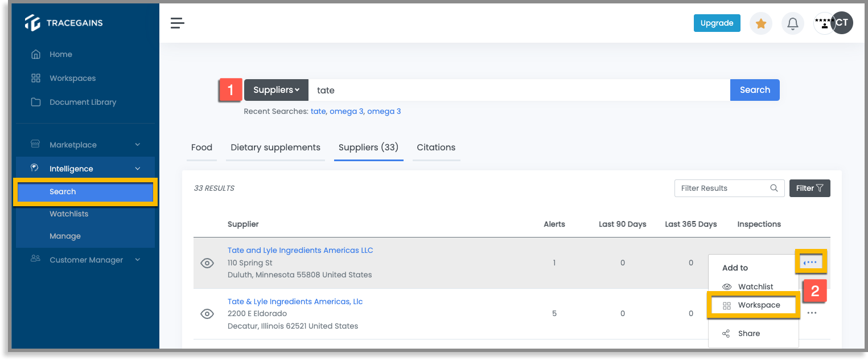
Task: Click last 'omega 3' recent search link
Action: coord(384,112)
